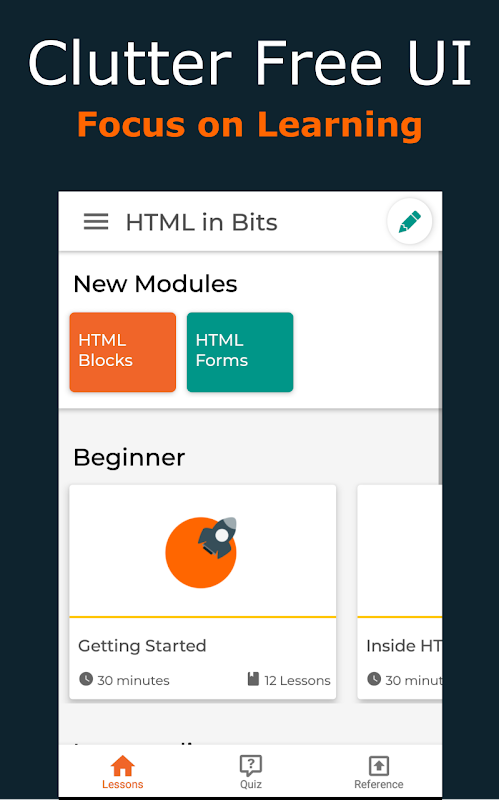499x800 pixels.
Task: Click the HTML in Bits title
Action: [202, 222]
